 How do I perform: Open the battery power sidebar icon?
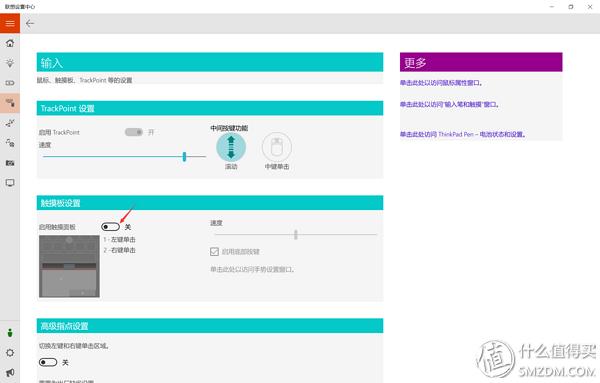point(10,83)
